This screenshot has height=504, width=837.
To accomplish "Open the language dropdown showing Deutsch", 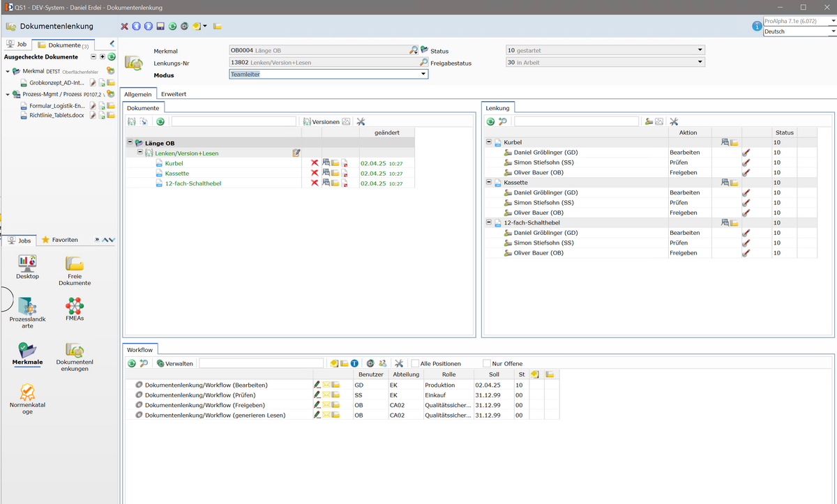I will click(800, 31).
